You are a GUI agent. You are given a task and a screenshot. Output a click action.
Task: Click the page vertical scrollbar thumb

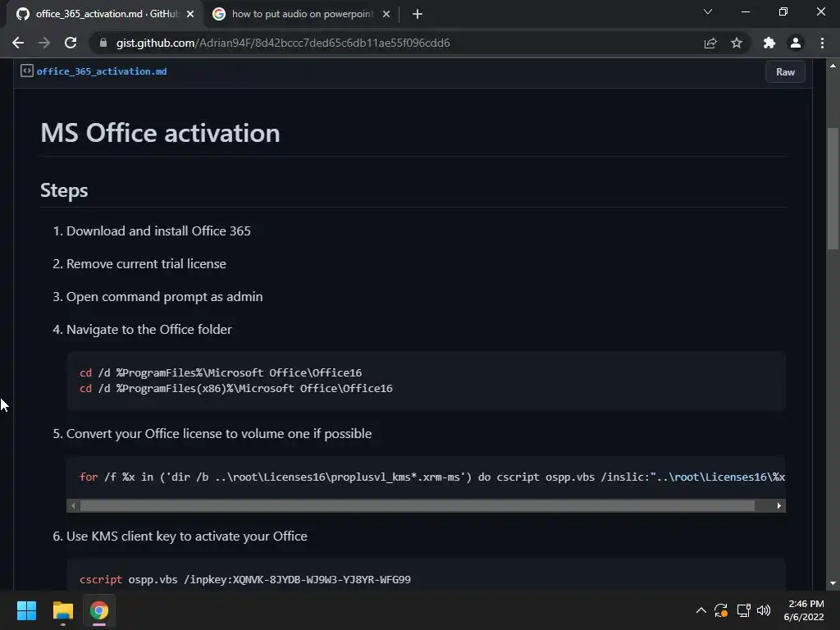[833, 189]
